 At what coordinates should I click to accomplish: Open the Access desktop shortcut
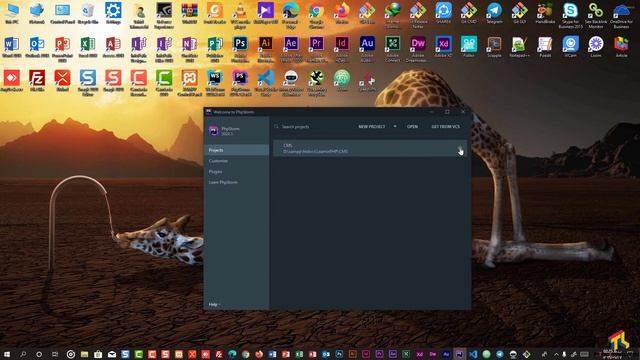pos(113,47)
